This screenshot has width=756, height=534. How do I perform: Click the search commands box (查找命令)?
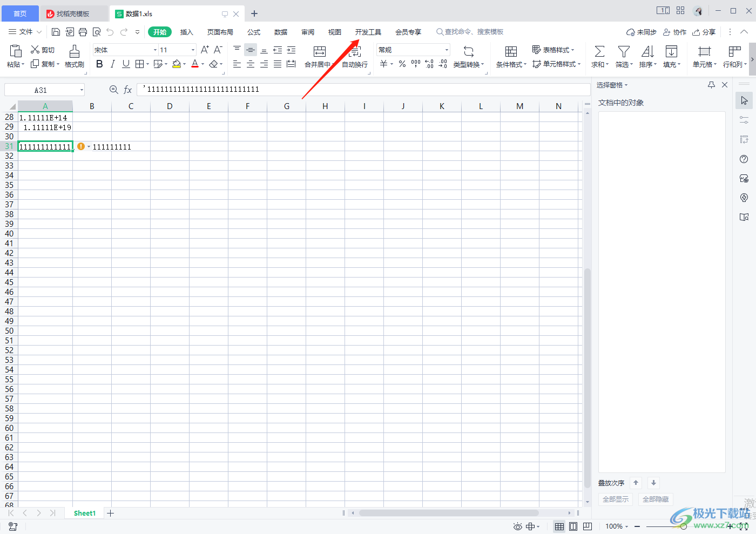[x=470, y=32]
